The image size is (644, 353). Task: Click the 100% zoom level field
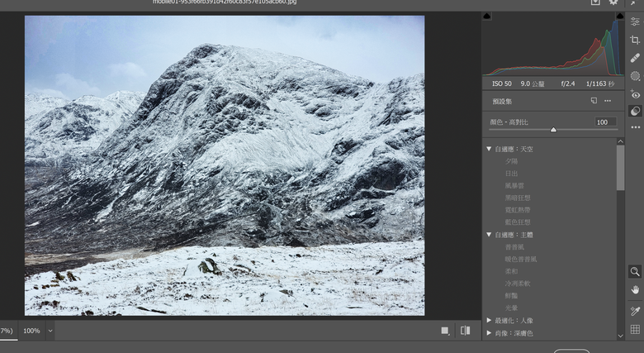coord(31,331)
